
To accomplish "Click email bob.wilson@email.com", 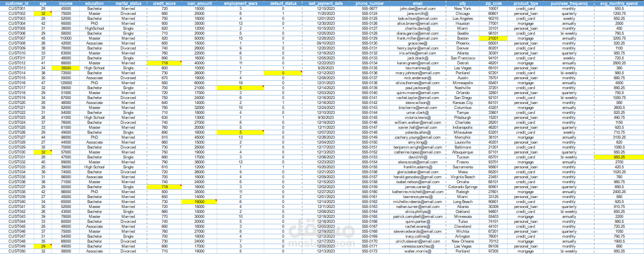I will [x=417, y=18].
